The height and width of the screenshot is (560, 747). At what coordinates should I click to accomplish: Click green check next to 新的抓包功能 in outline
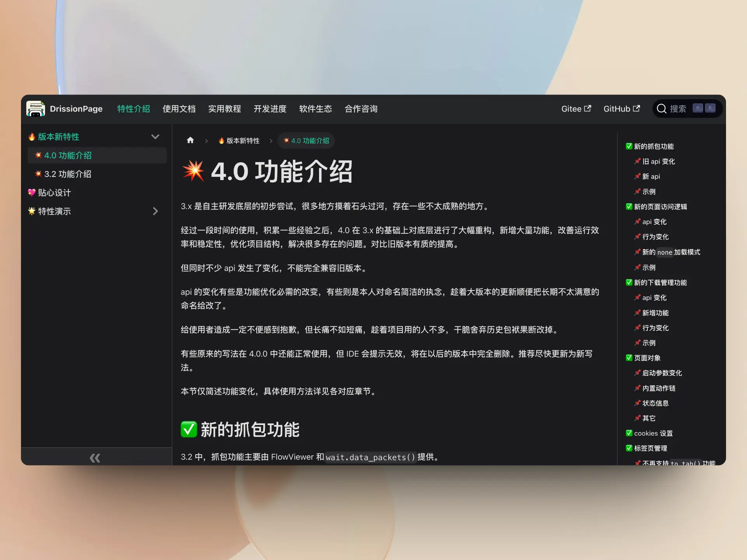(x=629, y=146)
